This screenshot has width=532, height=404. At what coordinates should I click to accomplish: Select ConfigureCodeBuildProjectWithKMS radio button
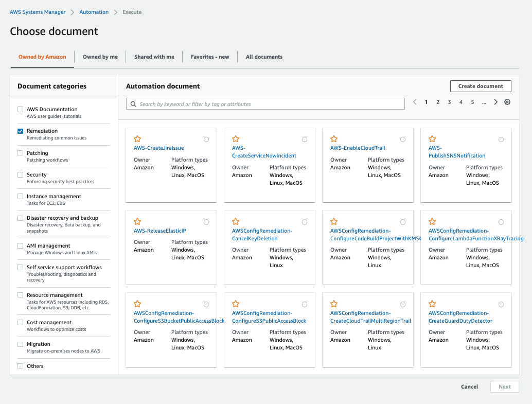[403, 222]
